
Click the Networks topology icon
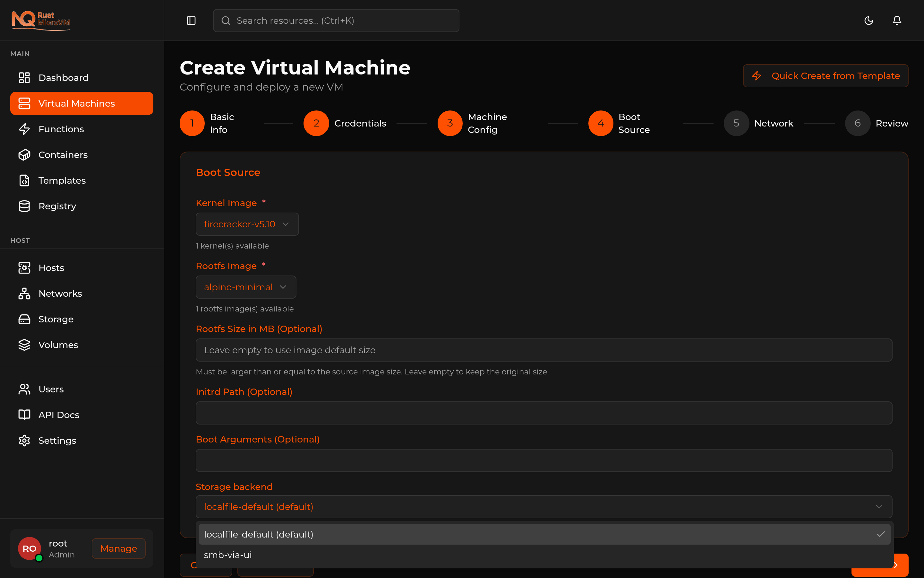tap(24, 293)
